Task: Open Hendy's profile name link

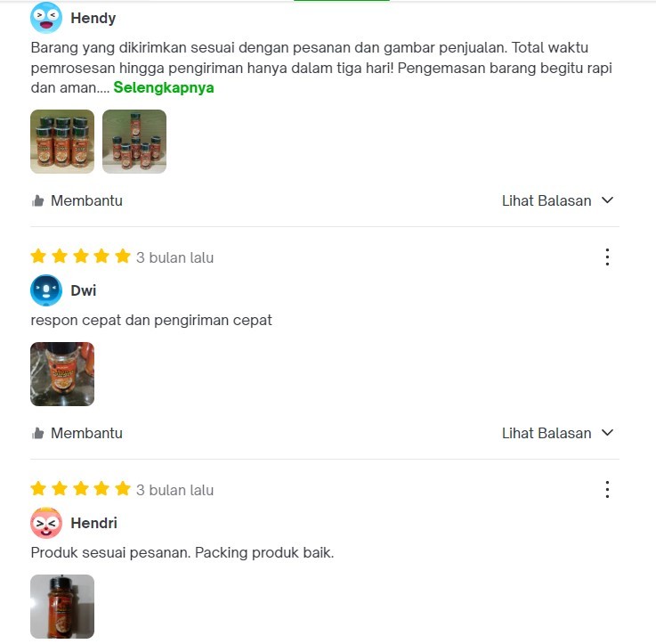Action: click(x=93, y=18)
